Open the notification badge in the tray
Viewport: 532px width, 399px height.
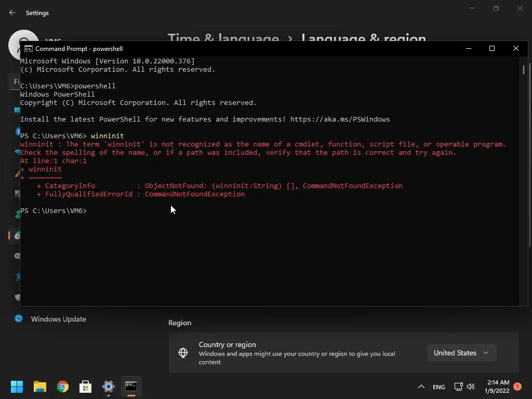pos(517,387)
